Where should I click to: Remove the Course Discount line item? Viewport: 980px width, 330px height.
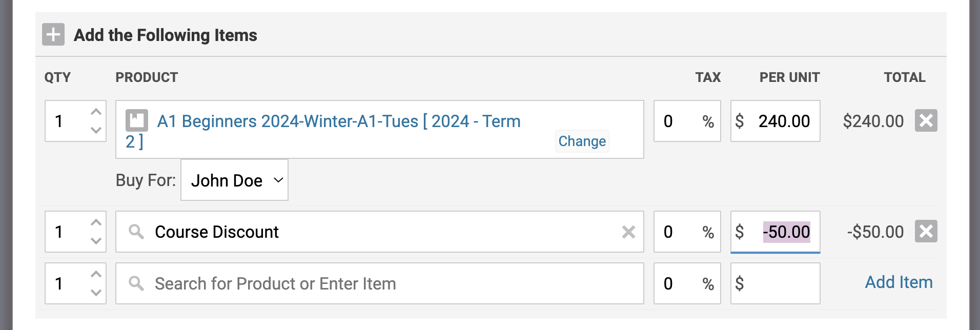click(926, 232)
